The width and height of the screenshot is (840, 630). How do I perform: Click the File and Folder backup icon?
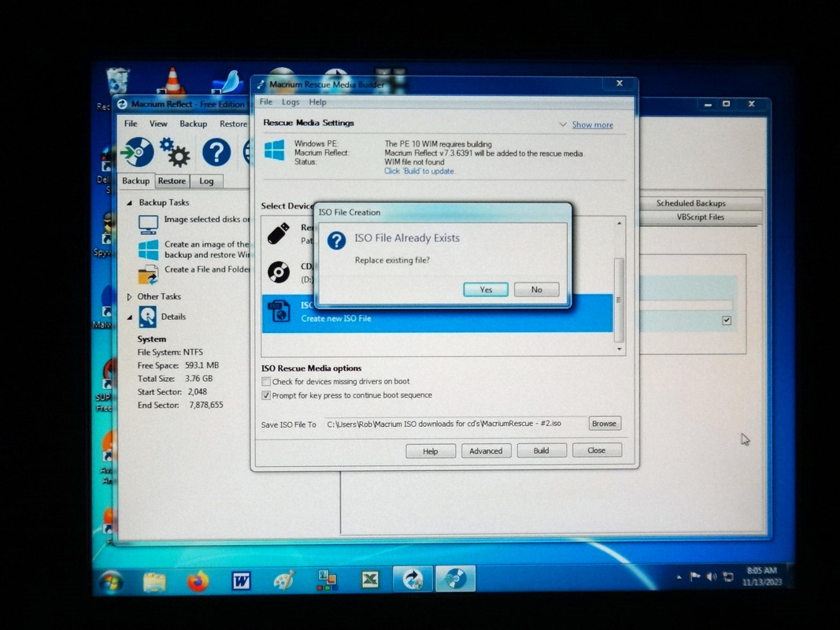[148, 275]
